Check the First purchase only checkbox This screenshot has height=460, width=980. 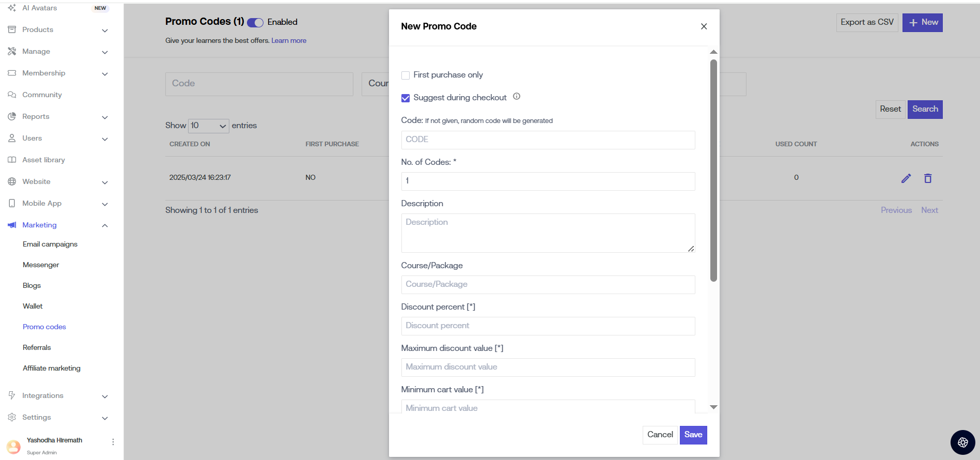406,75
